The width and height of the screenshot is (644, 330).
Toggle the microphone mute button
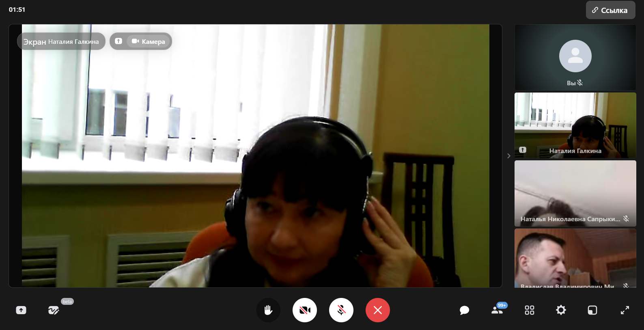pyautogui.click(x=341, y=310)
